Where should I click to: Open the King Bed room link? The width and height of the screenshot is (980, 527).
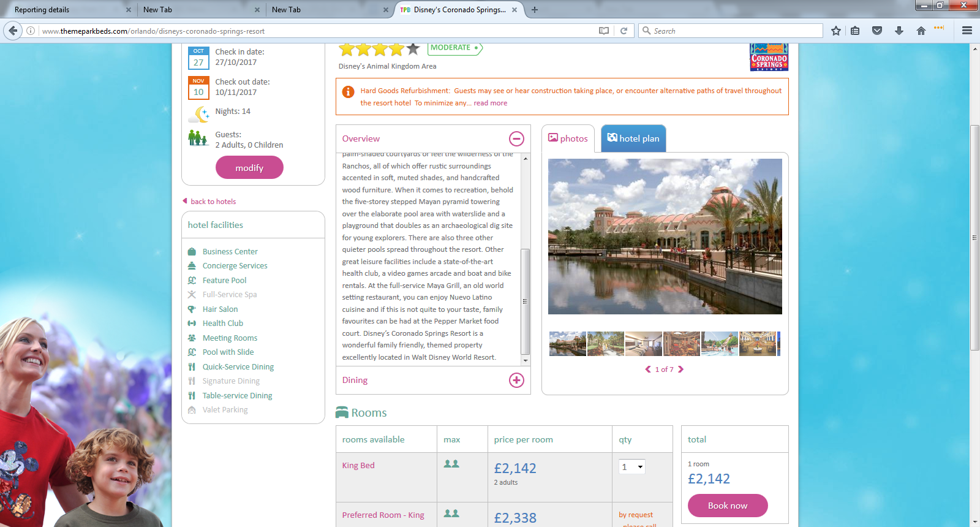coord(358,466)
